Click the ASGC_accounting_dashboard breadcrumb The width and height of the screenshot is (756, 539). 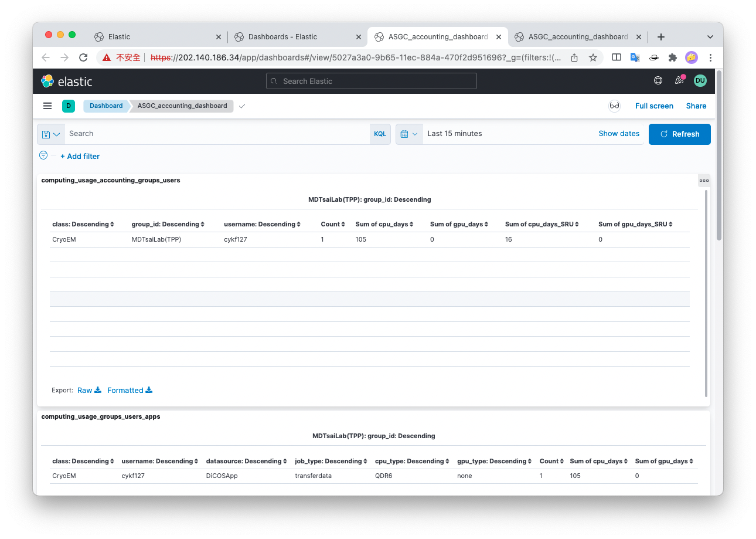click(x=182, y=106)
